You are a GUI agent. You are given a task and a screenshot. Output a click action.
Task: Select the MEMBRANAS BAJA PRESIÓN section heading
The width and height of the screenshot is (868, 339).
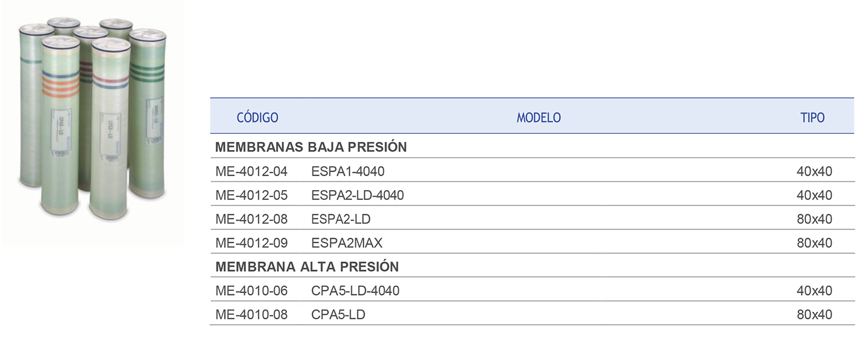click(x=311, y=147)
